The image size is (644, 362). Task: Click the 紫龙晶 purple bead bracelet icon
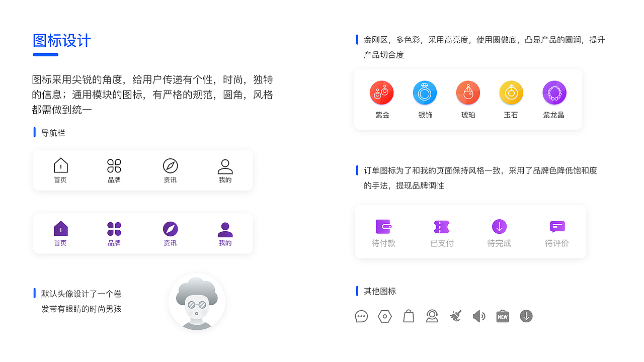[x=554, y=93]
